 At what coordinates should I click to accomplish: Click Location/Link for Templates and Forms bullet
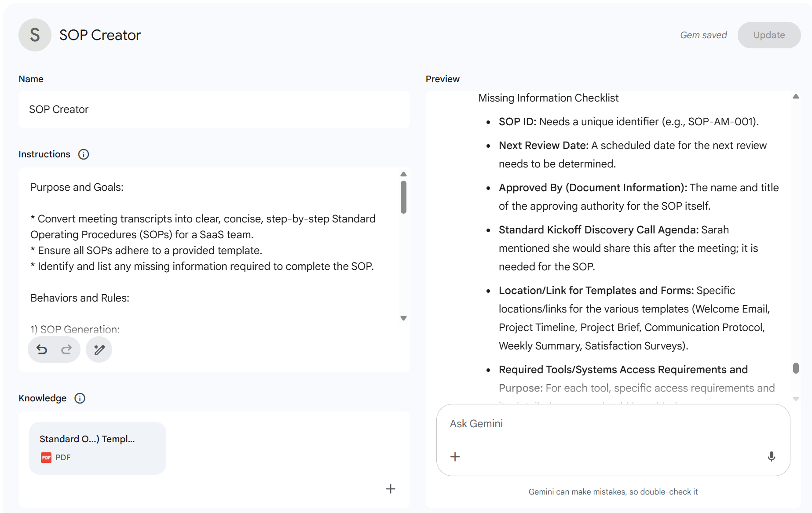634,318
